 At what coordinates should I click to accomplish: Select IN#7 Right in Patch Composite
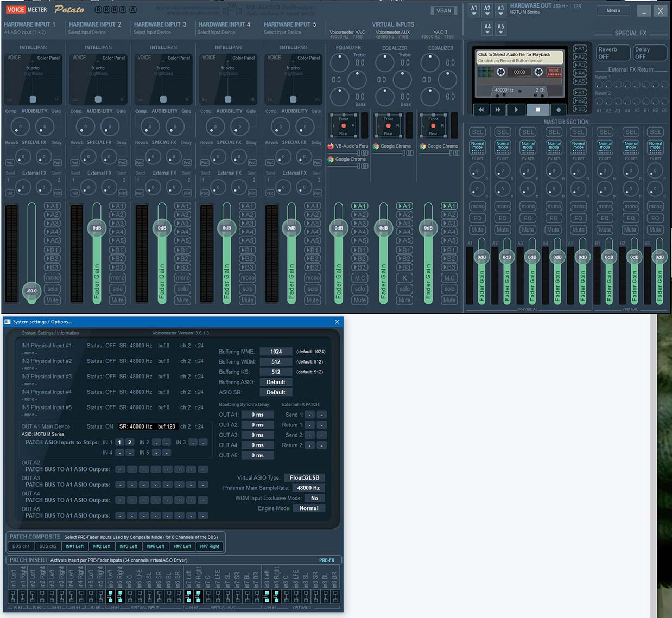tap(210, 546)
